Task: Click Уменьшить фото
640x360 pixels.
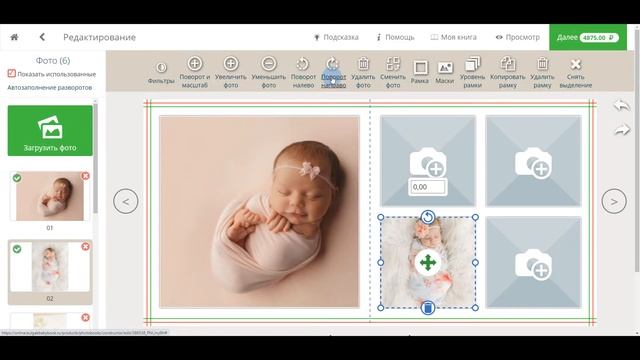Action: (269, 72)
